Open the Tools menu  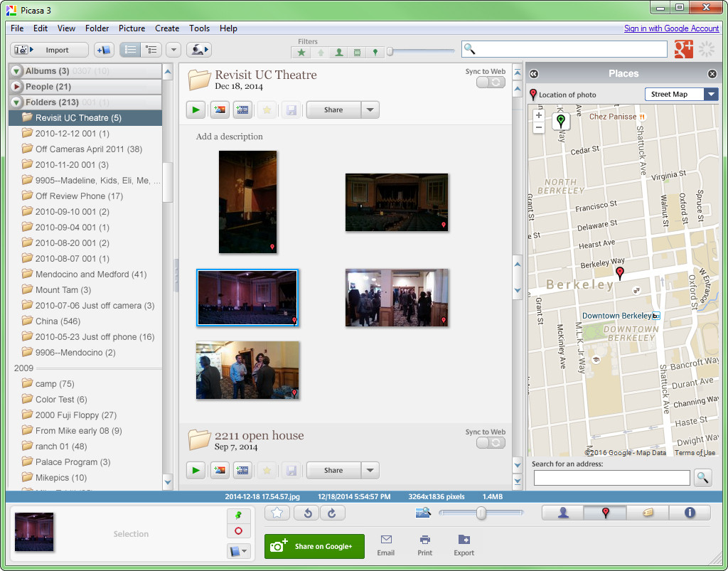point(199,28)
